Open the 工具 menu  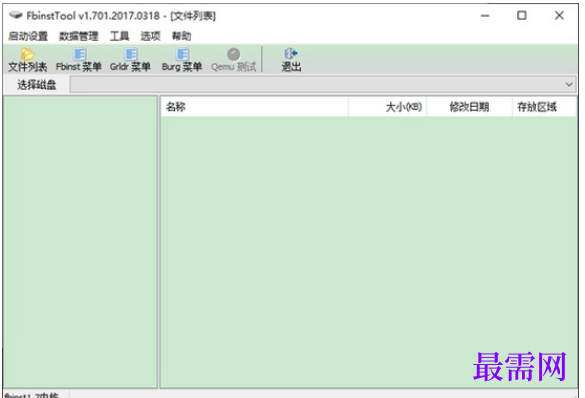tap(119, 36)
